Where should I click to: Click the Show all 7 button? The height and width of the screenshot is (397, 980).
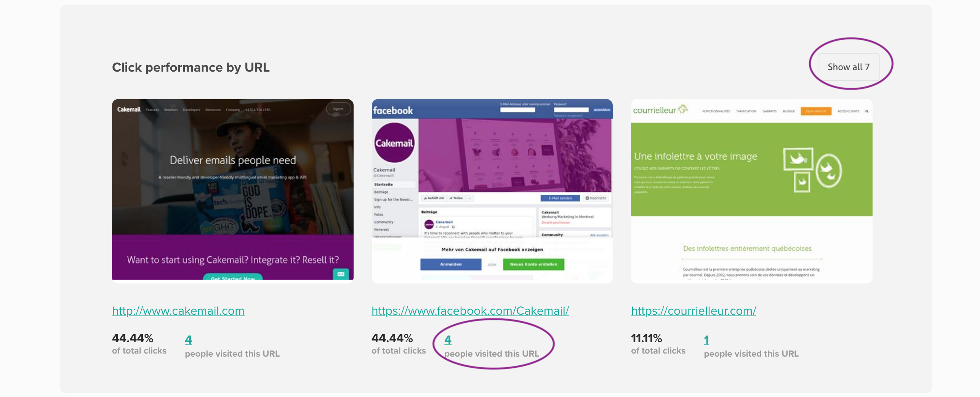pos(848,67)
